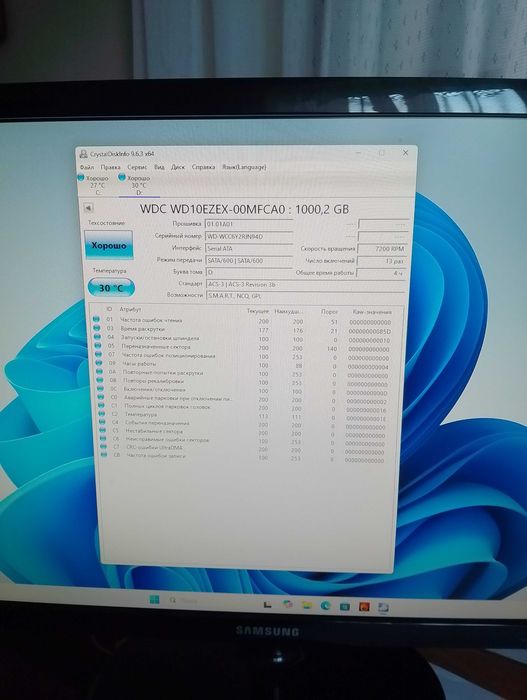
Task: Open the Диск menu
Action: tap(178, 167)
